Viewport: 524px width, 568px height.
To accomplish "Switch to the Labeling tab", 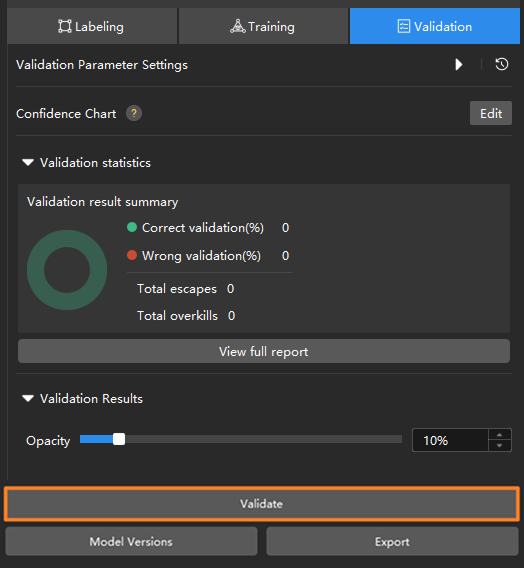I will click(92, 26).
